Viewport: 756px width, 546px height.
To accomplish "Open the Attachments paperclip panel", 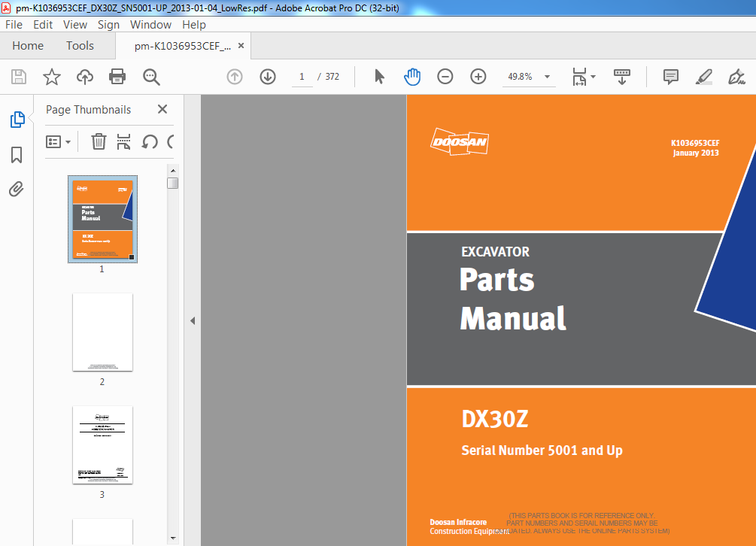I will click(x=17, y=189).
